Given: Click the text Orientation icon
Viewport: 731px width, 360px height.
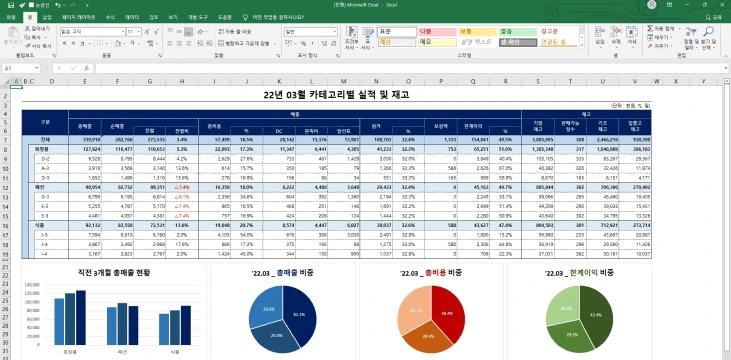Looking at the screenshot, I should click(200, 32).
